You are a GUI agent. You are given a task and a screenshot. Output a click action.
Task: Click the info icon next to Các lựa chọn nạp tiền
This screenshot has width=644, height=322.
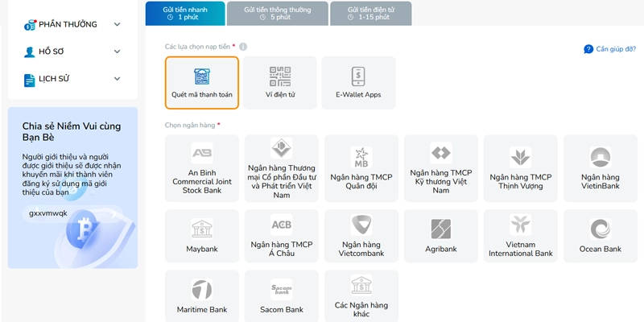tap(243, 47)
